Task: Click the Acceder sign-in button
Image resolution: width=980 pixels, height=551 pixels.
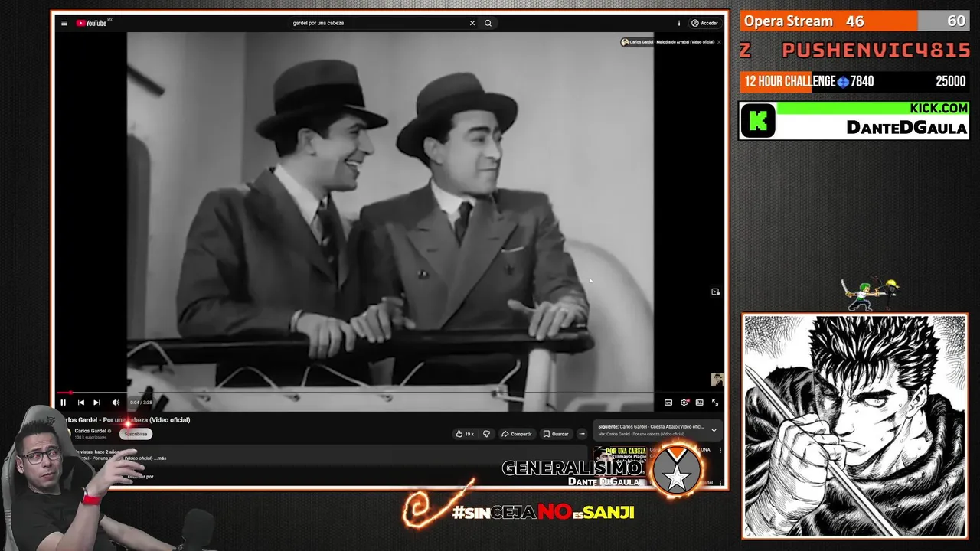Action: 704,23
